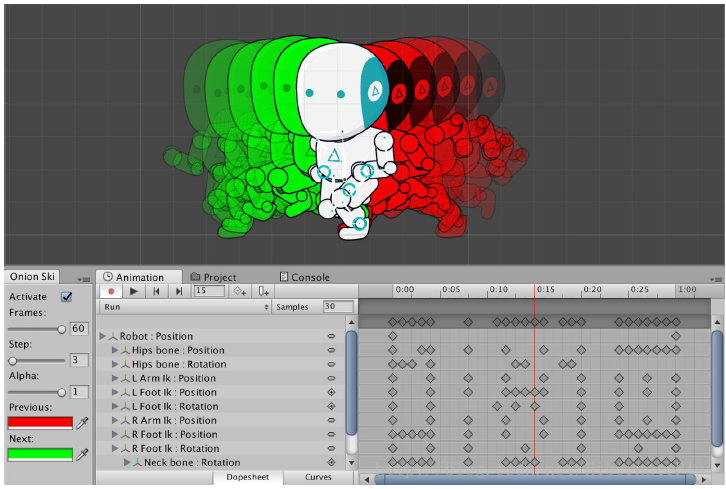Click keyframe diamond indicator for L Foot Ik : Position

pyautogui.click(x=331, y=392)
